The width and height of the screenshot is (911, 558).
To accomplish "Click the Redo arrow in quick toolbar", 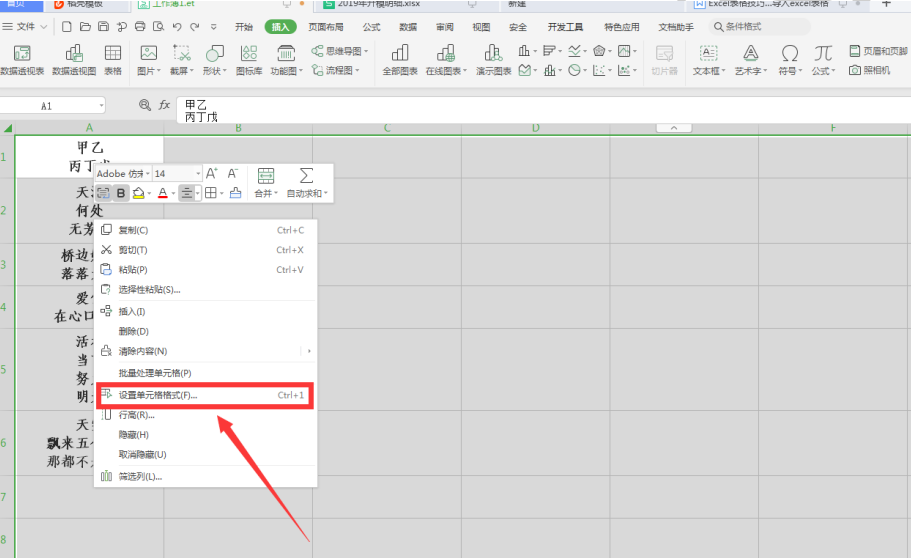I will [x=195, y=27].
